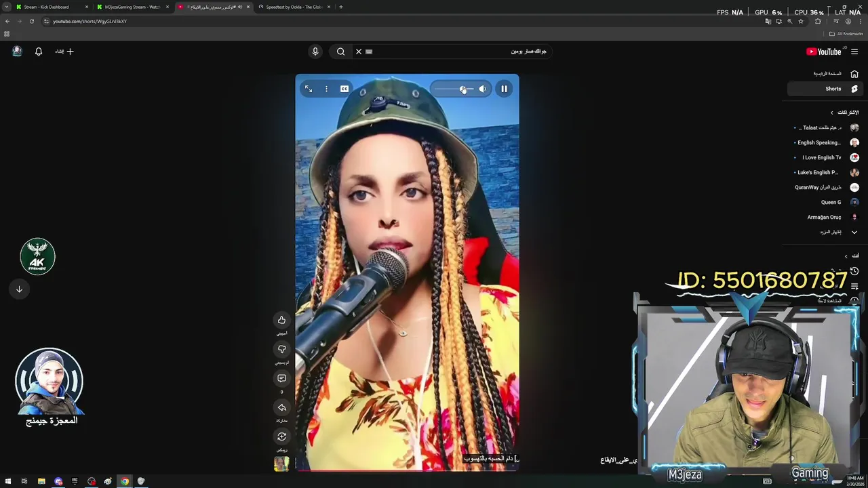The height and width of the screenshot is (488, 868).
Task: Close the Speedtest by Ookla tab
Action: 328,7
